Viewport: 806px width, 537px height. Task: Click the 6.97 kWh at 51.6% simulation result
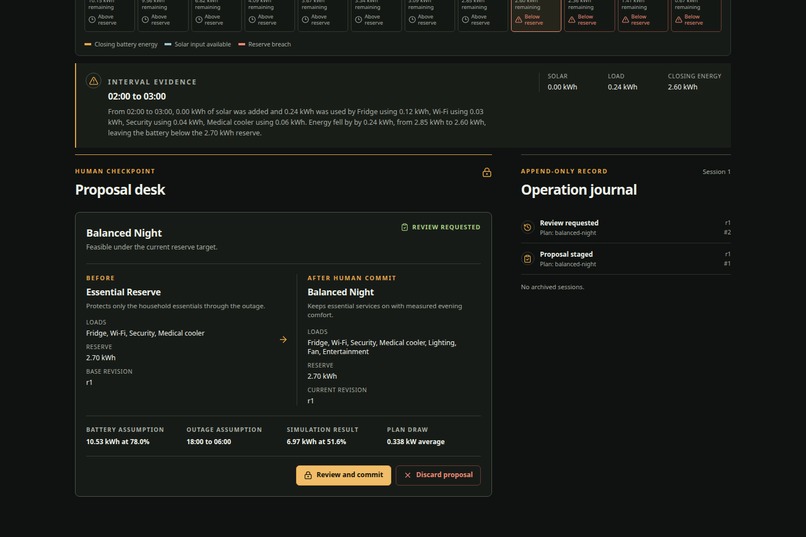(x=316, y=442)
